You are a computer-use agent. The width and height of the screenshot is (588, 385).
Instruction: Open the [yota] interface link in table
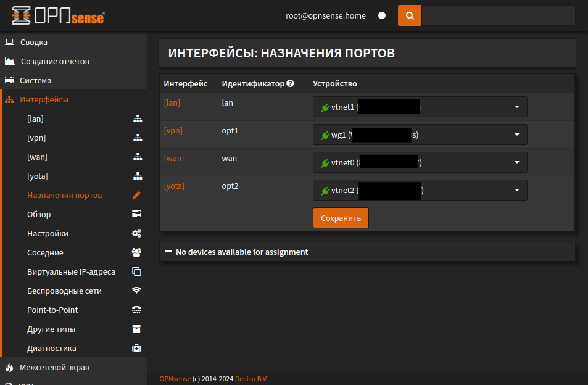(175, 186)
